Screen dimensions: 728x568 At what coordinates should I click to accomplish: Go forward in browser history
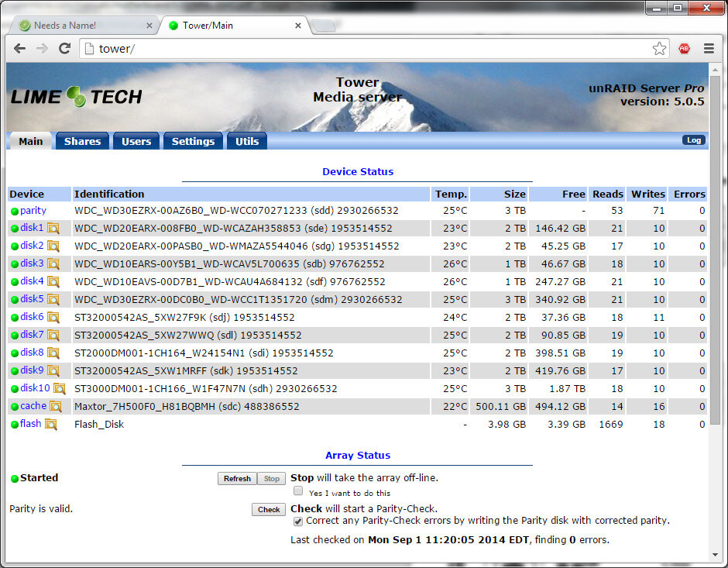(x=42, y=48)
